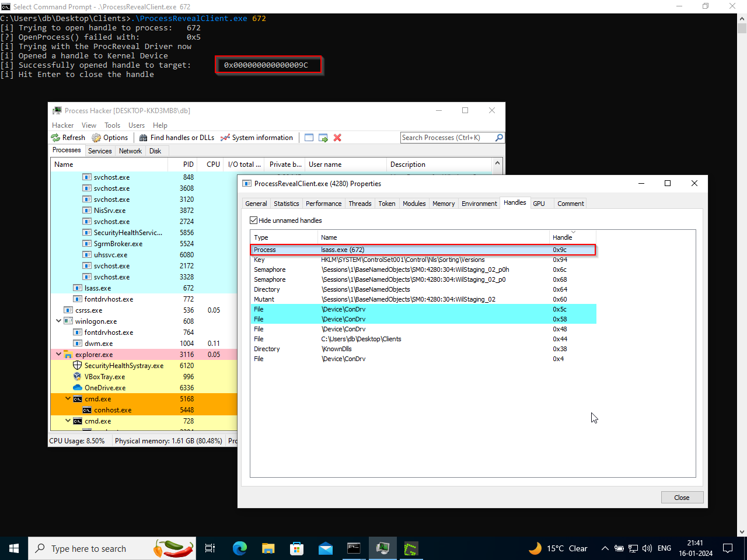
Task: Open the Token tab
Action: [x=387, y=204]
